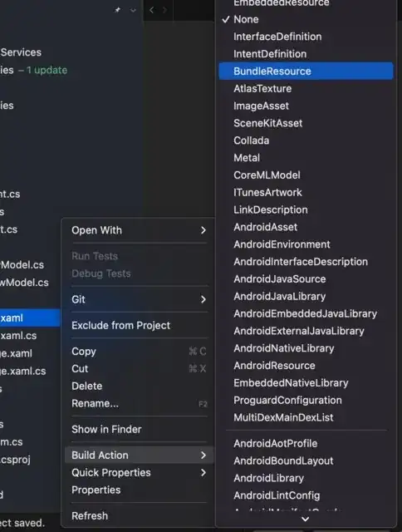Click Delete in the context menu
402x532 pixels.
point(139,386)
